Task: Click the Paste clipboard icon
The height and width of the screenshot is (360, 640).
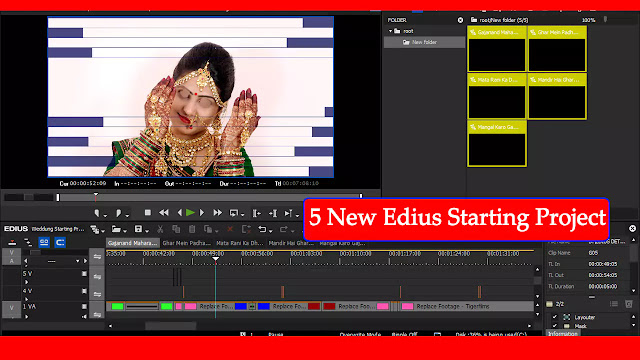Action: (x=192, y=229)
